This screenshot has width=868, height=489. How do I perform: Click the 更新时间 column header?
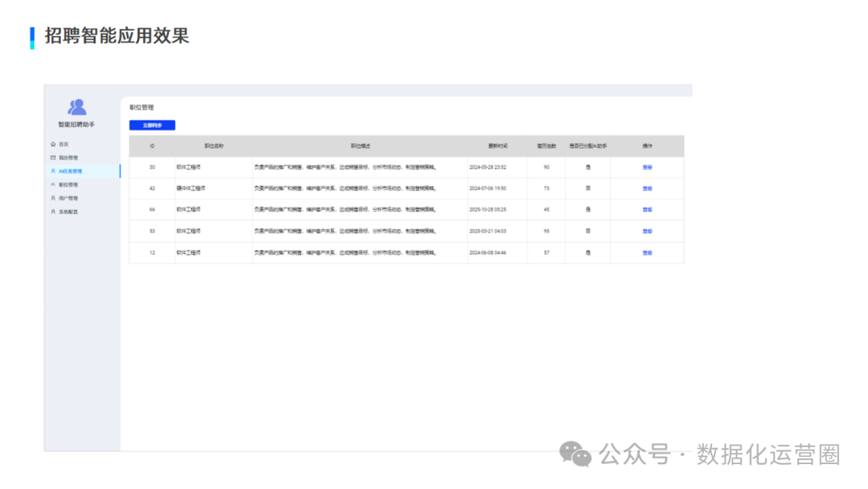(x=497, y=146)
